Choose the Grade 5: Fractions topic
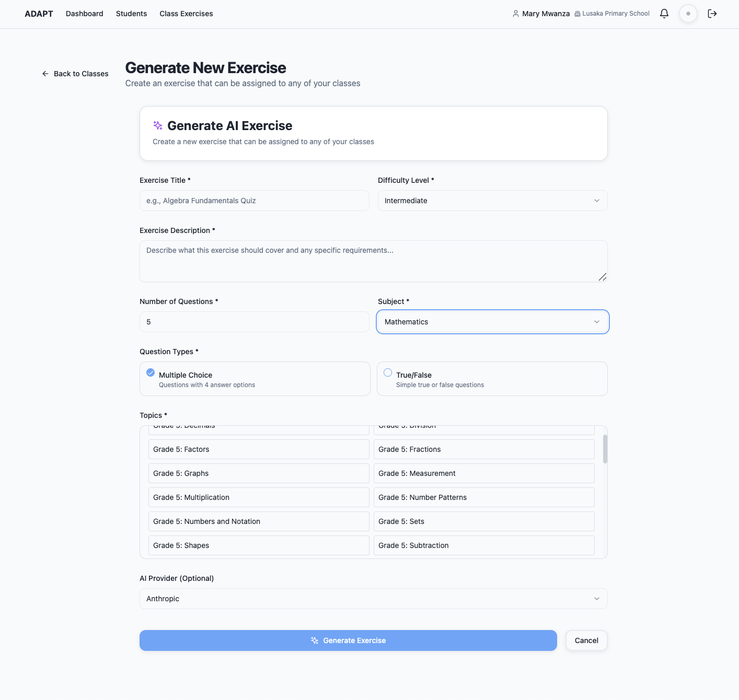 point(484,449)
